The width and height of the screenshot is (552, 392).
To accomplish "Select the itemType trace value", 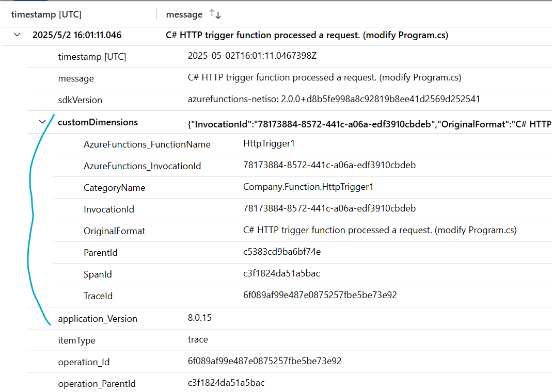I will [x=198, y=339].
